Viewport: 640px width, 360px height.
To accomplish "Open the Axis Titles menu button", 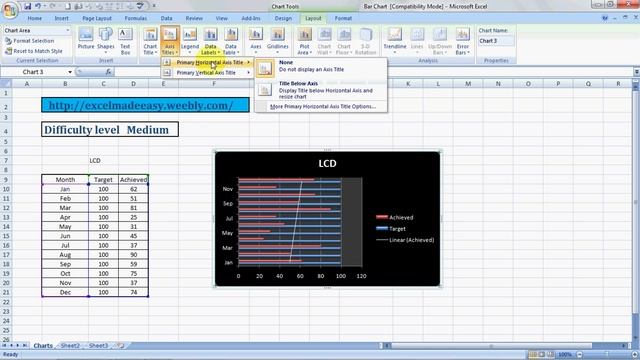I will 170,41.
